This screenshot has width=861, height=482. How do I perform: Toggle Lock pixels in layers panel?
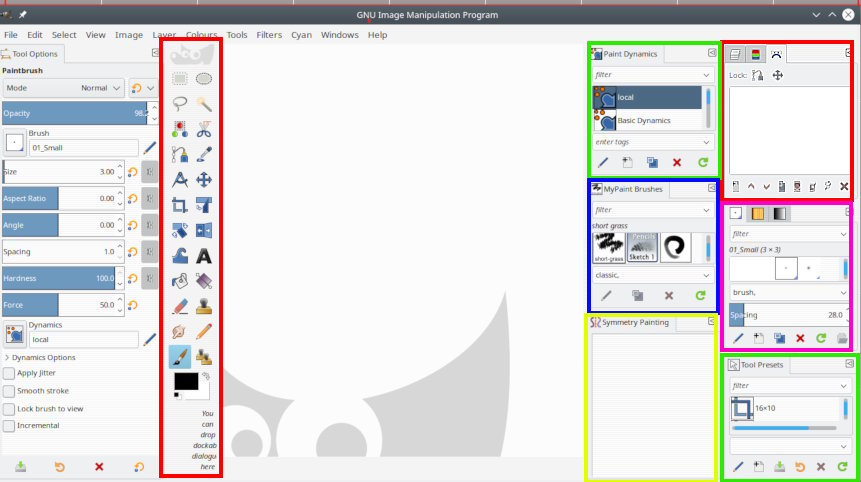pyautogui.click(x=758, y=75)
